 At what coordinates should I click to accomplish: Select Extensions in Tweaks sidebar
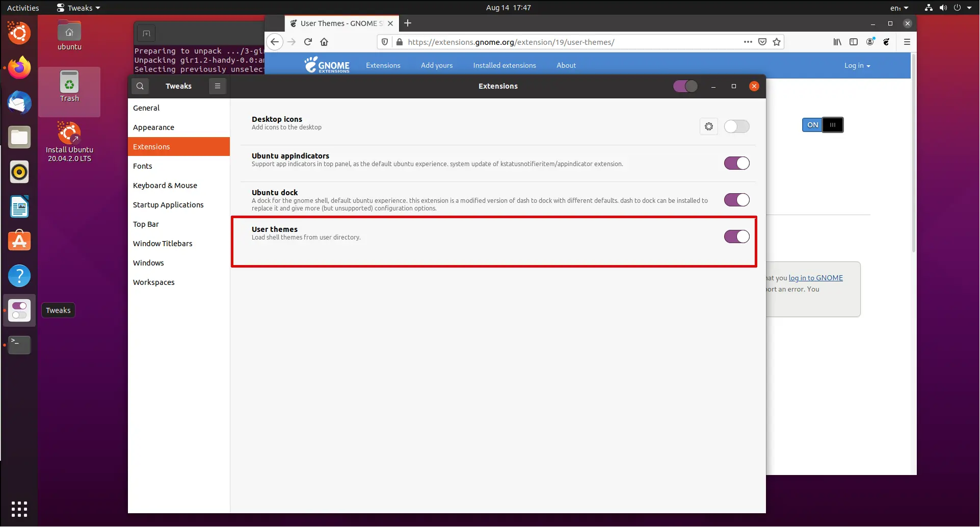click(179, 147)
